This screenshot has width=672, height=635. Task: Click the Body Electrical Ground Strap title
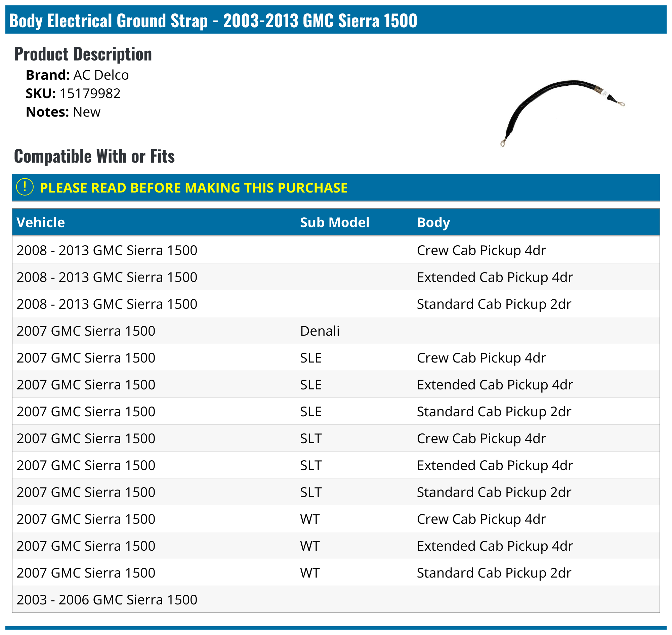(x=213, y=20)
